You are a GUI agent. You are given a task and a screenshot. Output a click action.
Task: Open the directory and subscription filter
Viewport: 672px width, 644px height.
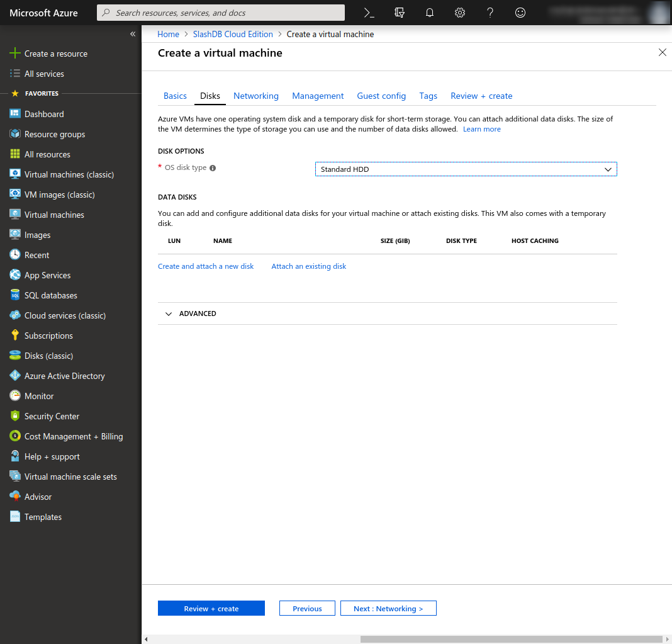click(x=400, y=13)
